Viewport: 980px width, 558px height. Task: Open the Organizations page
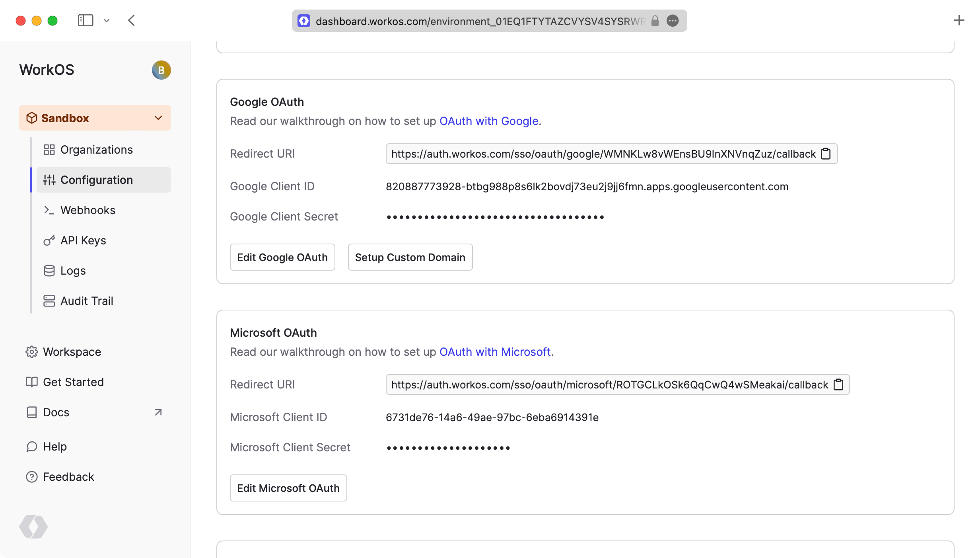click(x=96, y=150)
